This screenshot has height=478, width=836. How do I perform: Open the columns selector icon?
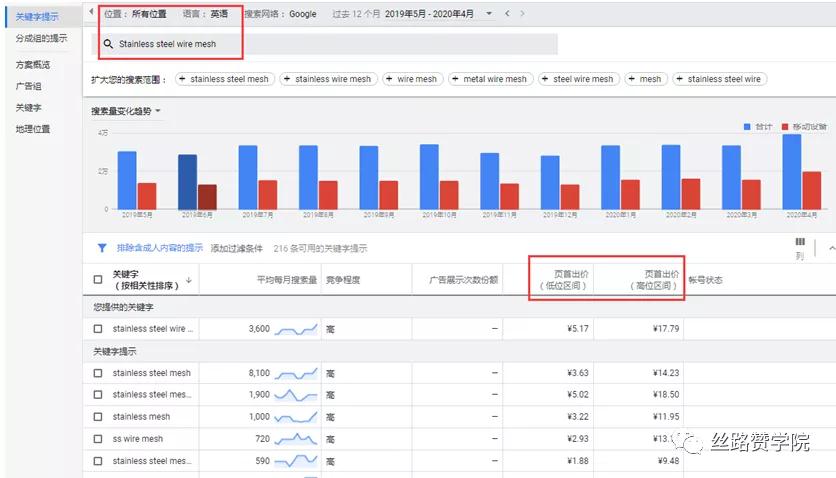[x=800, y=242]
